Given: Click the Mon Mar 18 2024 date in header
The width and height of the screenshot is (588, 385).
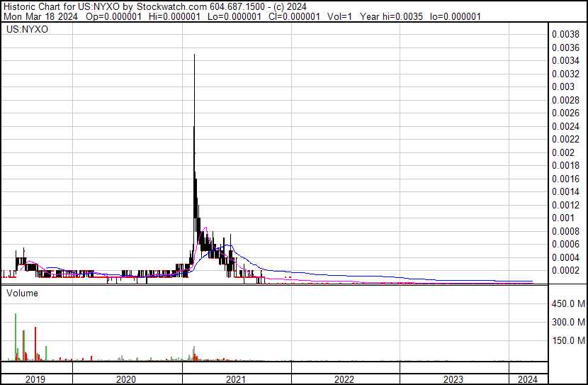Looking at the screenshot, I should [40, 16].
